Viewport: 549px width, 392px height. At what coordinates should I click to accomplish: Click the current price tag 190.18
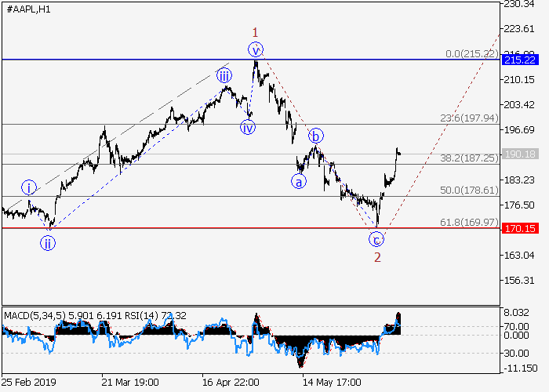[519, 154]
